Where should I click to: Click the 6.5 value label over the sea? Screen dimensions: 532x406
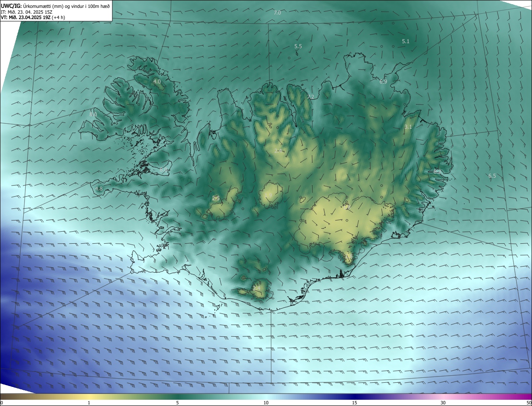pos(492,176)
